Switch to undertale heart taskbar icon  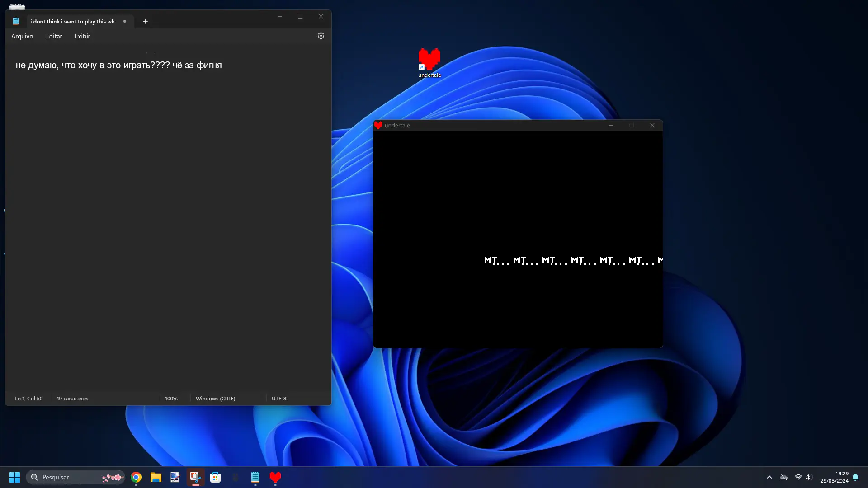pyautogui.click(x=275, y=477)
